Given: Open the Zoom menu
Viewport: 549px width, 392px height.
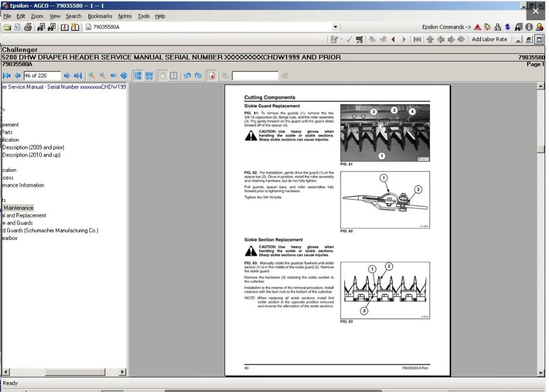Looking at the screenshot, I should pos(37,16).
